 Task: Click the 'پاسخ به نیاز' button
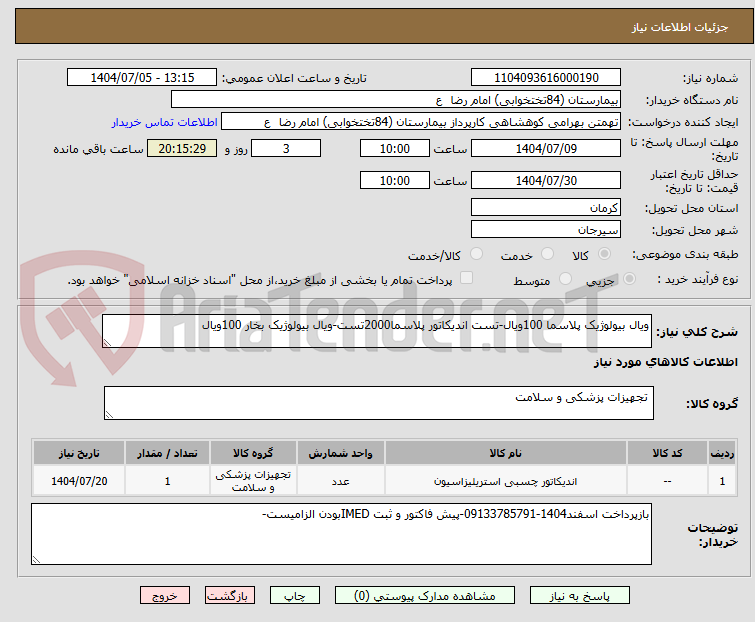(x=580, y=596)
